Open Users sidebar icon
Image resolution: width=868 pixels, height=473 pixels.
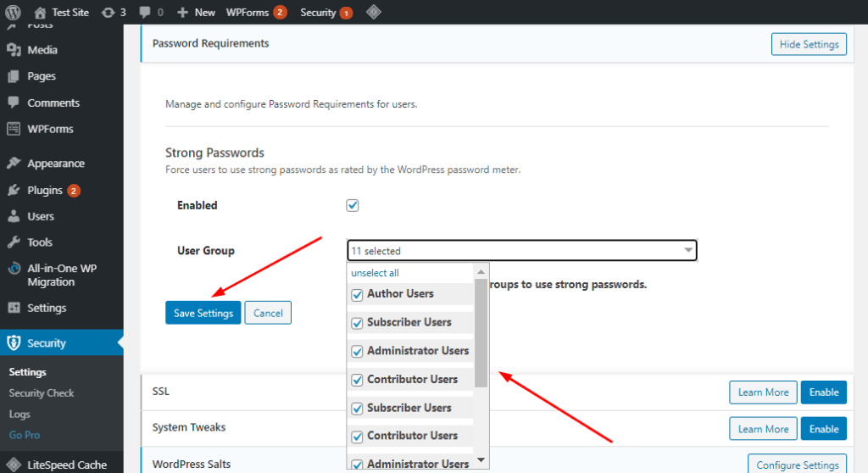coord(14,216)
